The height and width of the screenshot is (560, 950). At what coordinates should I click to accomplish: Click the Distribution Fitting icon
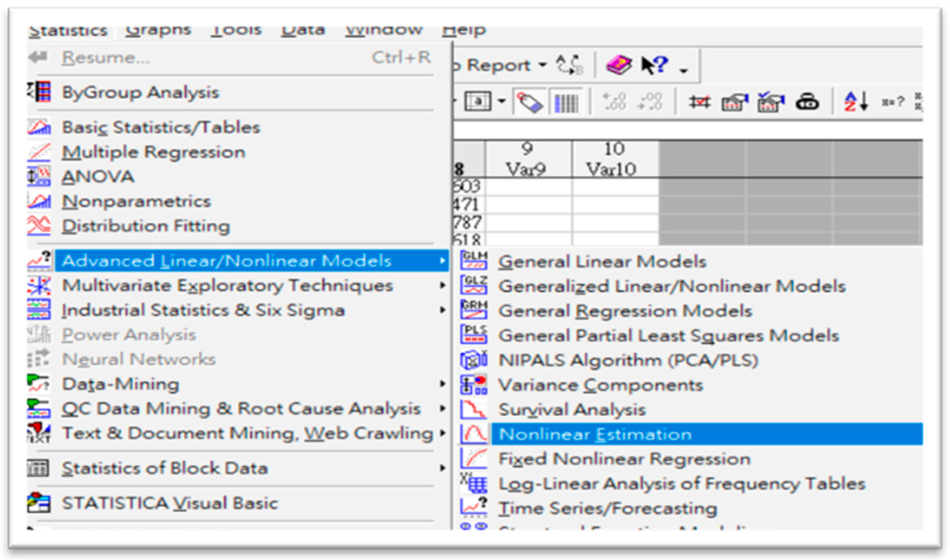[39, 225]
